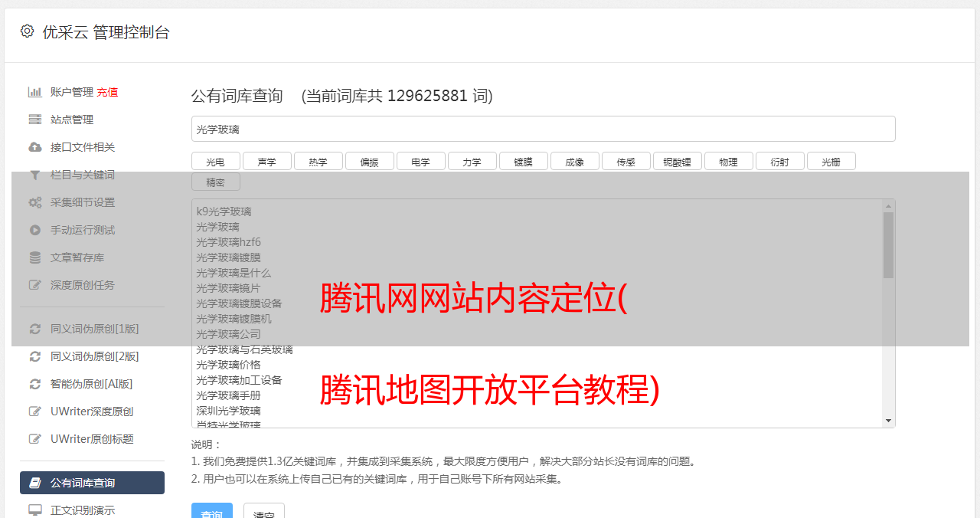980x518 pixels.
Task: Choose the 传感 tag button
Action: click(626, 161)
